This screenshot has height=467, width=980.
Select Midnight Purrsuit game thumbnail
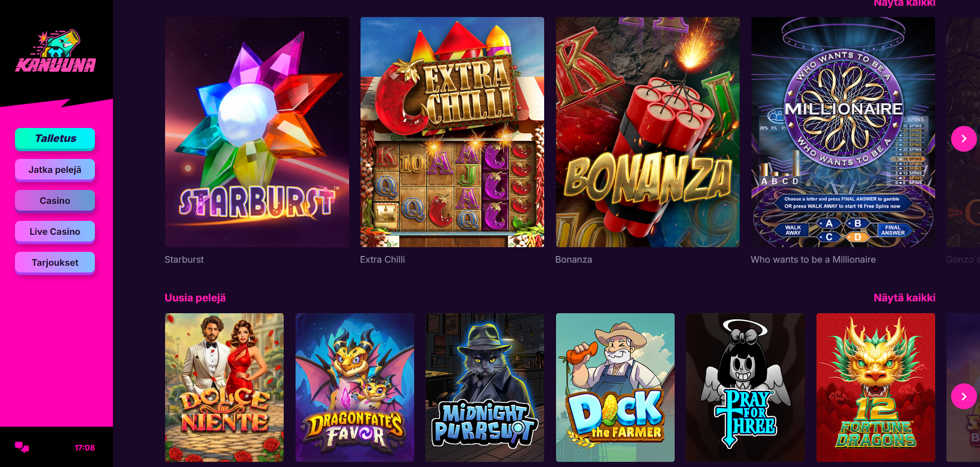tap(485, 388)
